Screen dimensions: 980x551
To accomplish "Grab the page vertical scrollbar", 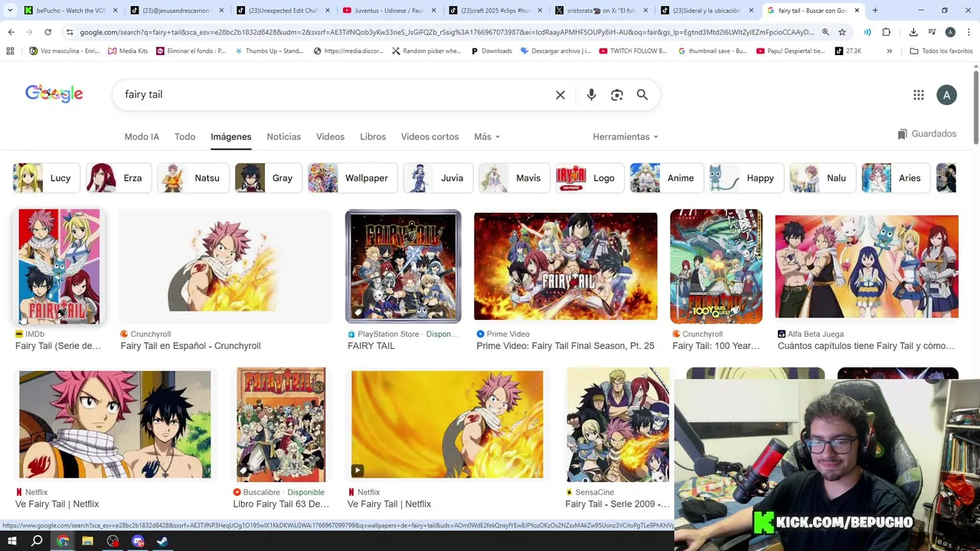I will (976, 107).
